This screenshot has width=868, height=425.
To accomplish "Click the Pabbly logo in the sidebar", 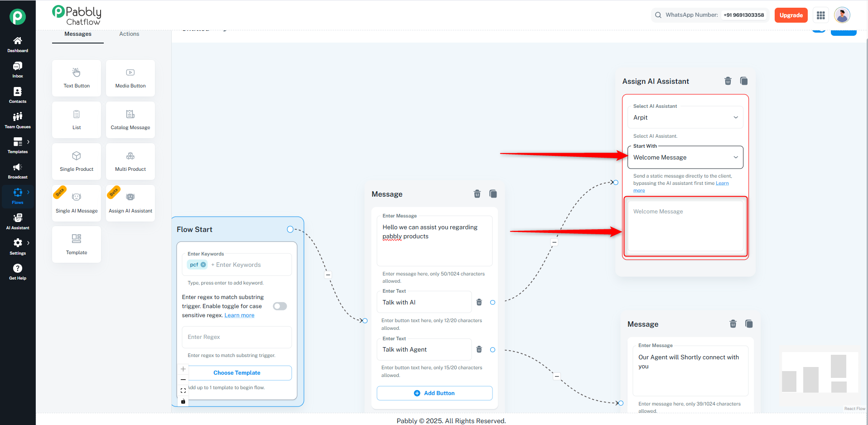I will [18, 17].
